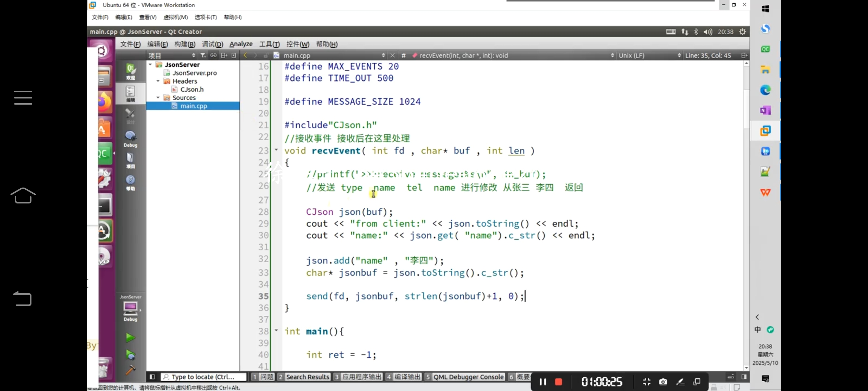The height and width of the screenshot is (391, 868).
Task: Open the Welcome mode with the Qt icon
Action: [x=131, y=71]
